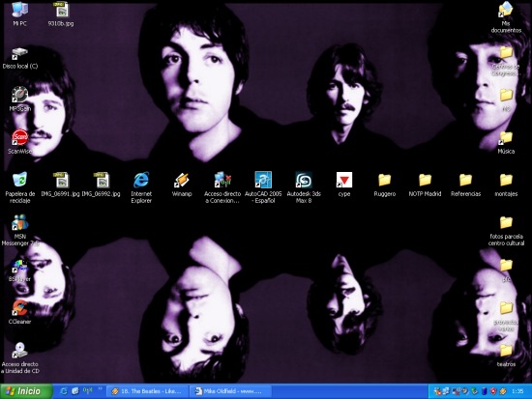Select the 9310b.jpg image file
The image size is (532, 399).
click(61, 14)
